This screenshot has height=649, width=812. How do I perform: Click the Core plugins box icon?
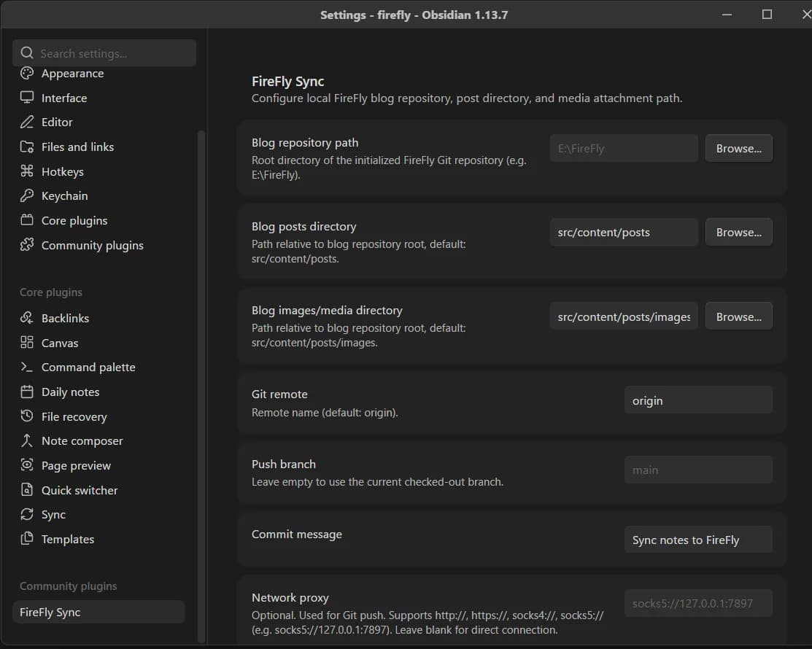tap(27, 220)
